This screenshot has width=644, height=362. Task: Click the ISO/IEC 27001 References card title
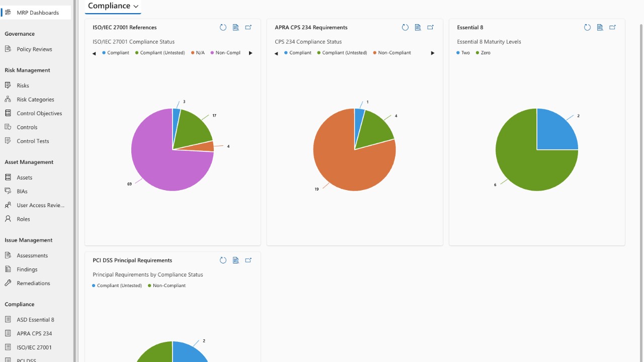point(125,28)
